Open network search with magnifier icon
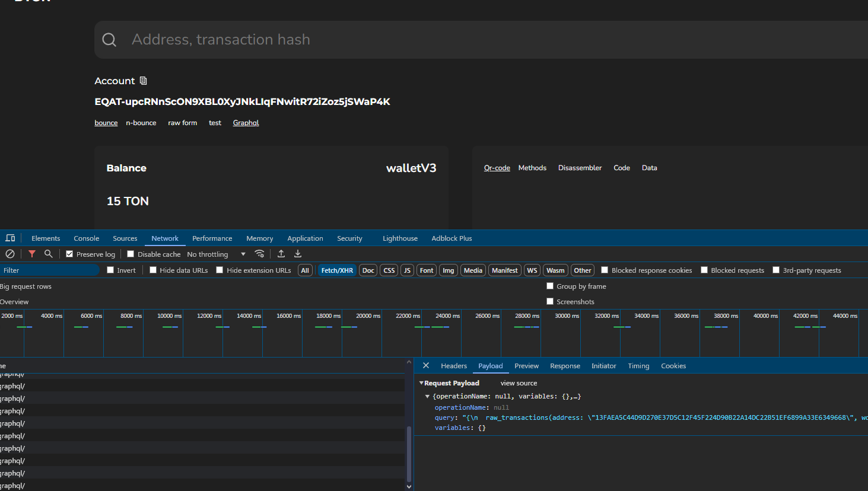 [x=49, y=254]
